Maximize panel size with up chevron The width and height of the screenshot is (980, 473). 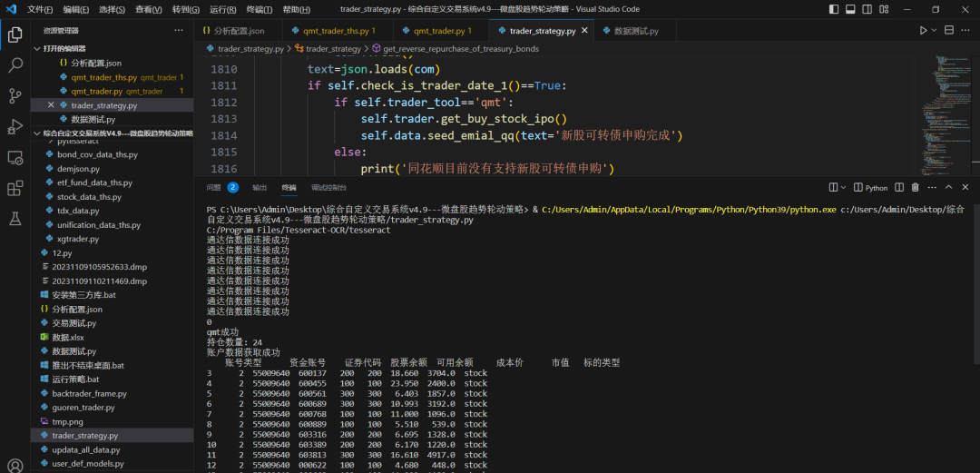pos(949,187)
